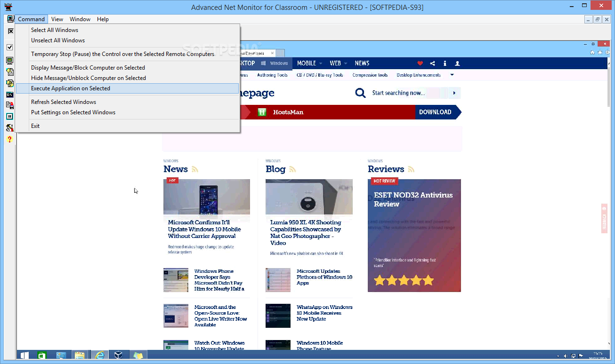The height and width of the screenshot is (364, 615).
Task: Click the green Store icon in remote taskbar
Action: [x=42, y=355]
